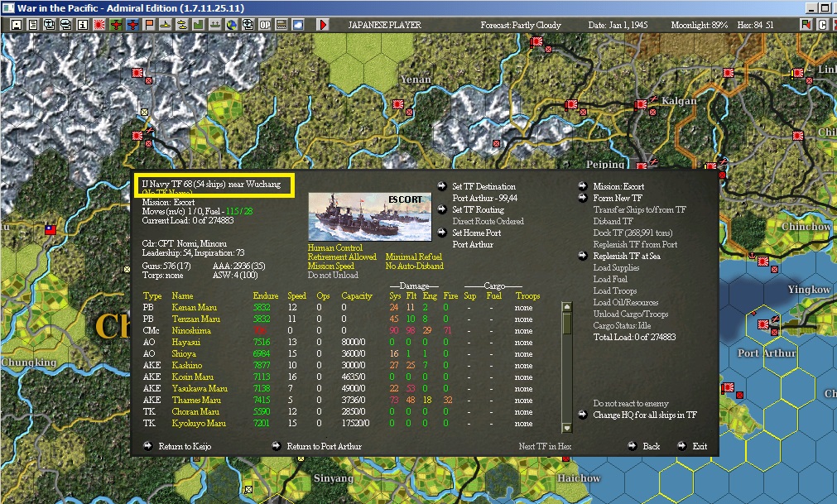Click the orange flag toolbar icon

tap(149, 25)
